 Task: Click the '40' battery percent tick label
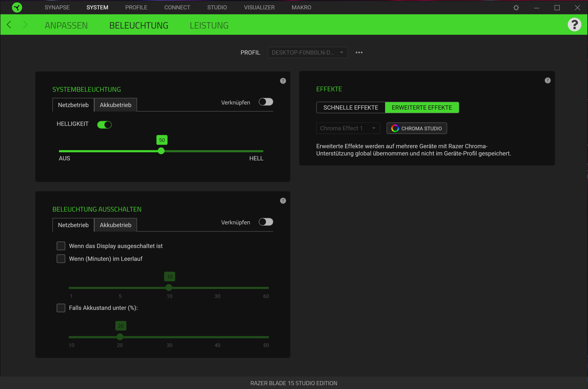click(x=217, y=346)
